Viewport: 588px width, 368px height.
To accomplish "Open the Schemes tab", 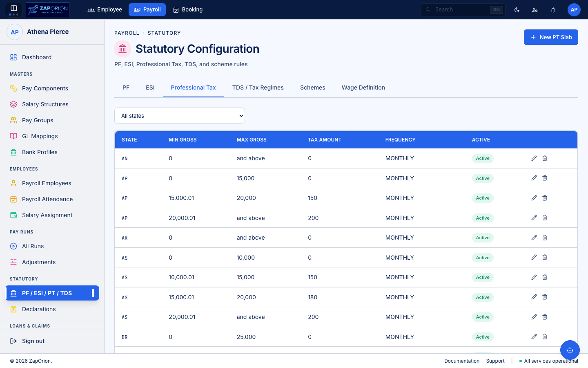I will (313, 88).
